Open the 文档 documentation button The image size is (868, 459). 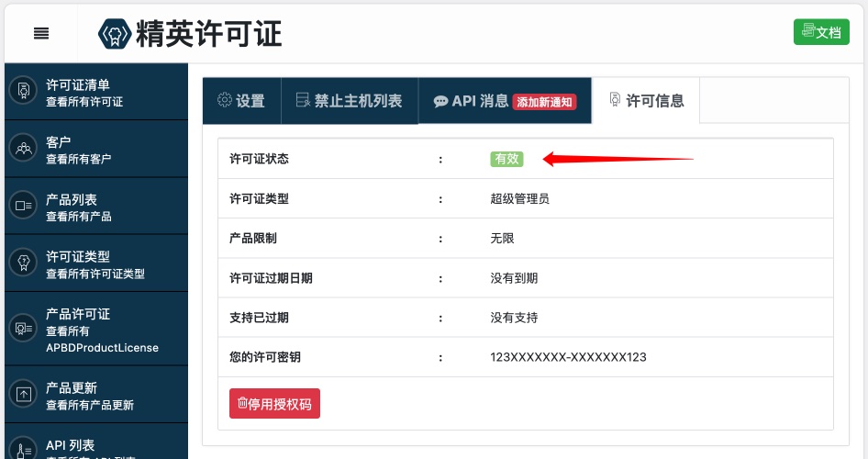tap(821, 32)
